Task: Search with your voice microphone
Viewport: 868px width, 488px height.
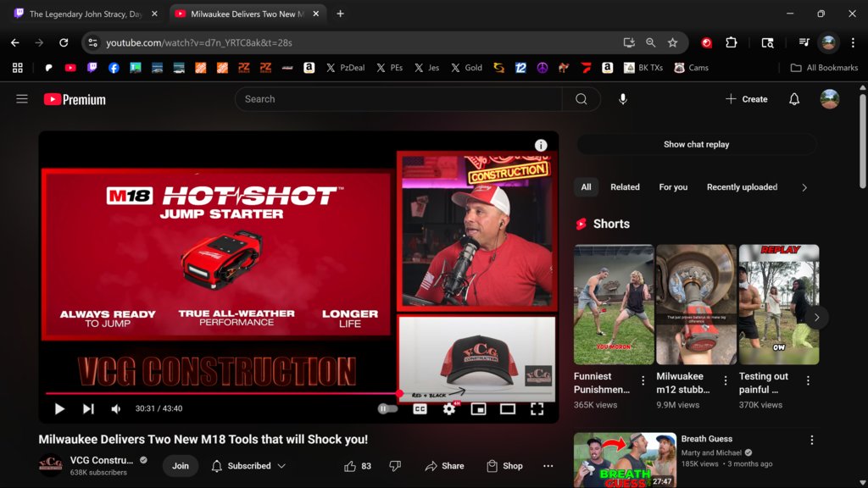Action: click(623, 99)
